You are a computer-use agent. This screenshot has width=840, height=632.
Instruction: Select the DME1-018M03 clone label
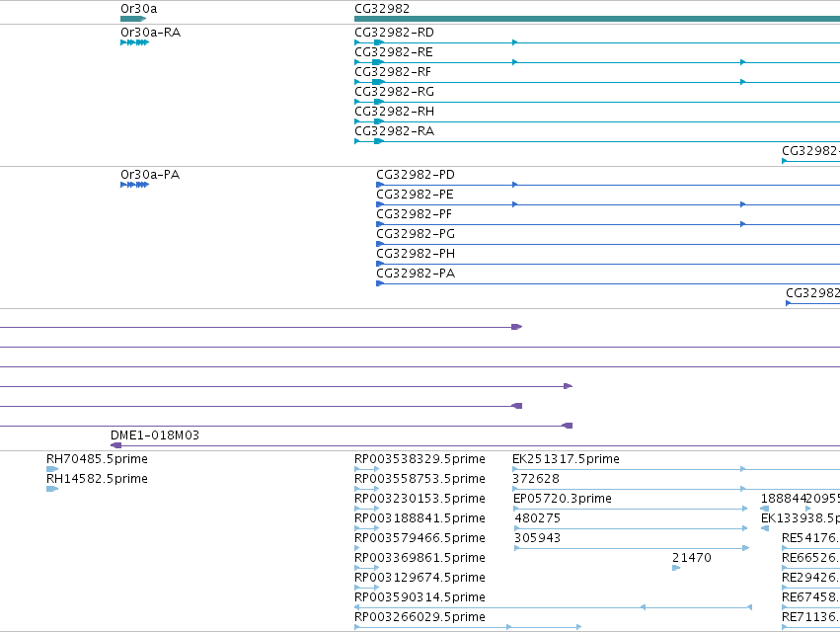coord(155,435)
